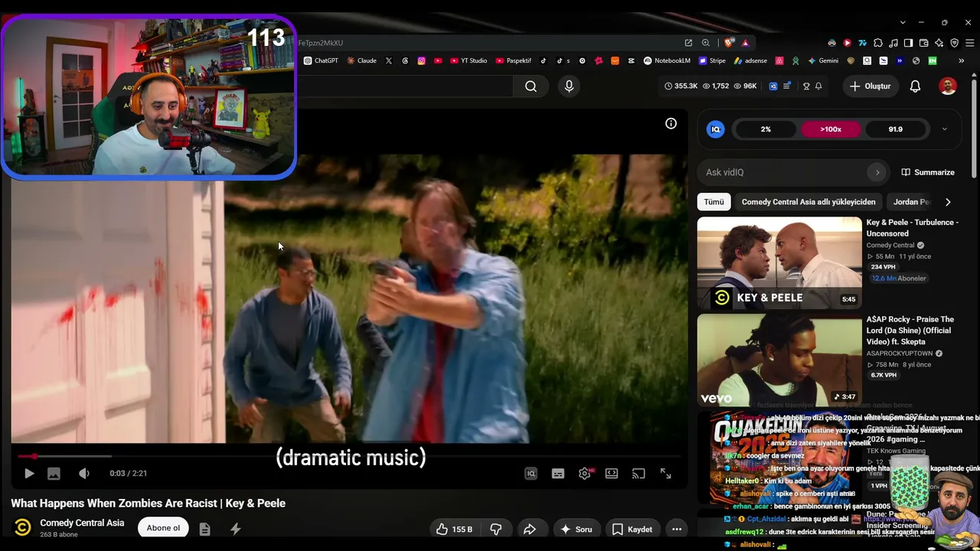Mute the video with the volume icon
This screenshot has width=980, height=551.
pyautogui.click(x=84, y=474)
